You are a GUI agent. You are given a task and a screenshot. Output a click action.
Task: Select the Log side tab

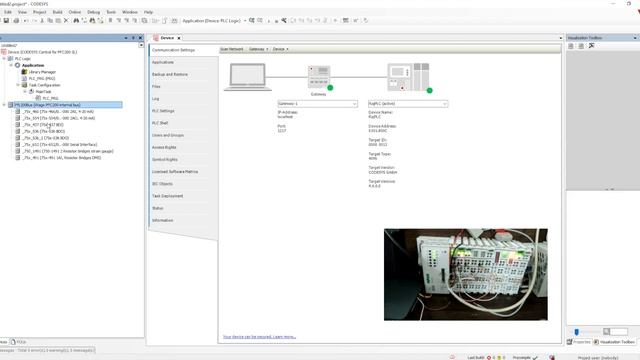156,99
